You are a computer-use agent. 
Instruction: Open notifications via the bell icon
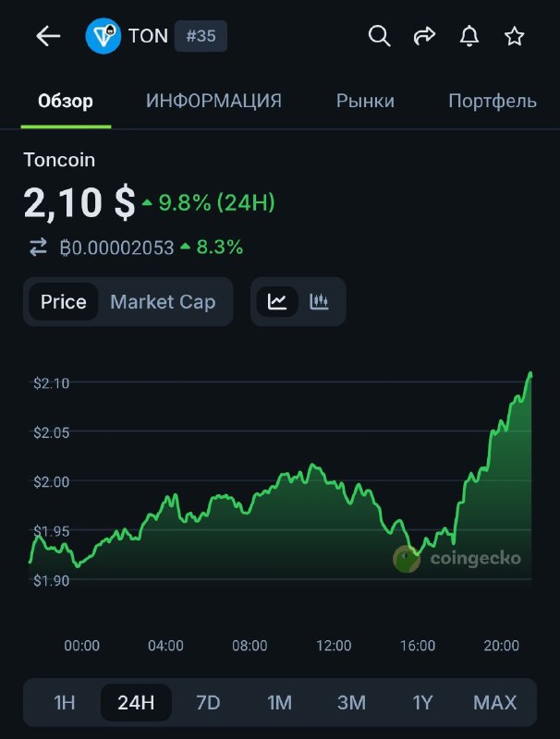pyautogui.click(x=469, y=36)
